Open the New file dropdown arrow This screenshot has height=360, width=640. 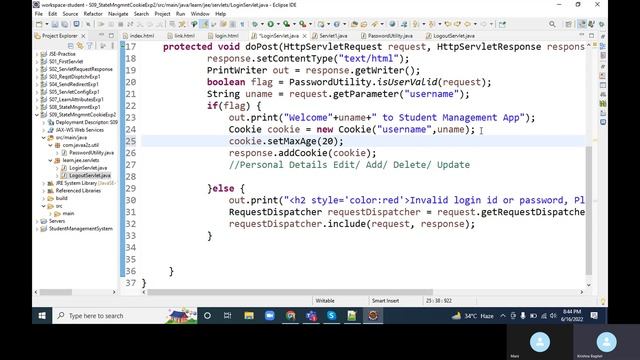click(47, 24)
